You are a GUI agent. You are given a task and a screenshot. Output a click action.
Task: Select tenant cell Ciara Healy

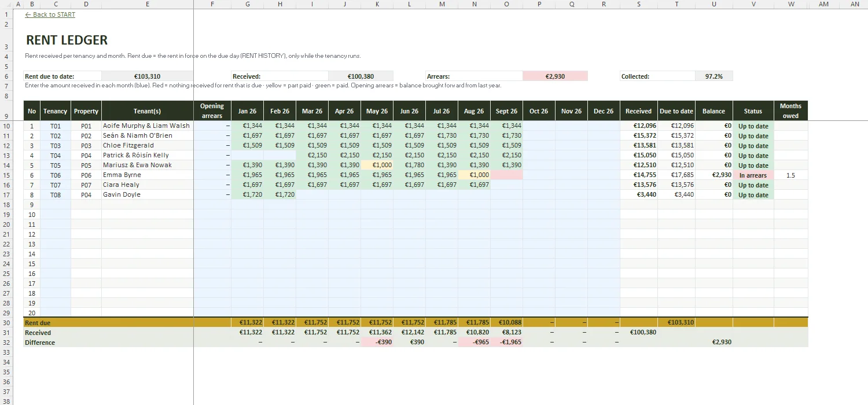148,185
